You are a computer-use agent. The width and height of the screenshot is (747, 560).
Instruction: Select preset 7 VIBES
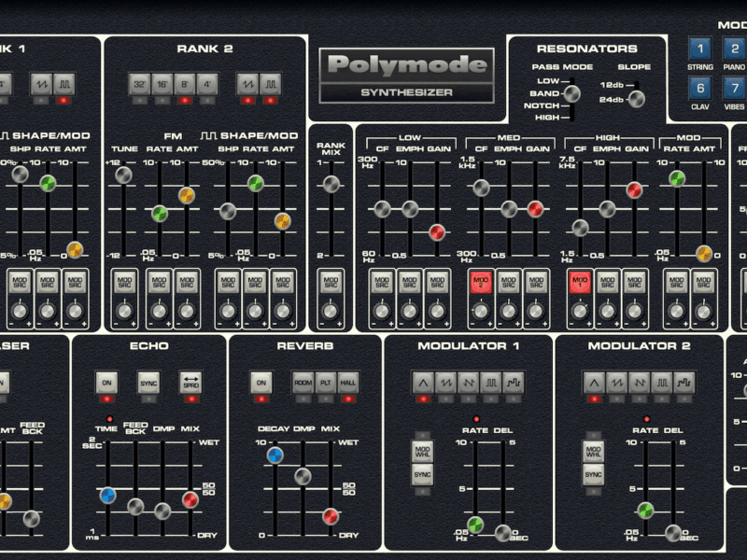tap(735, 88)
